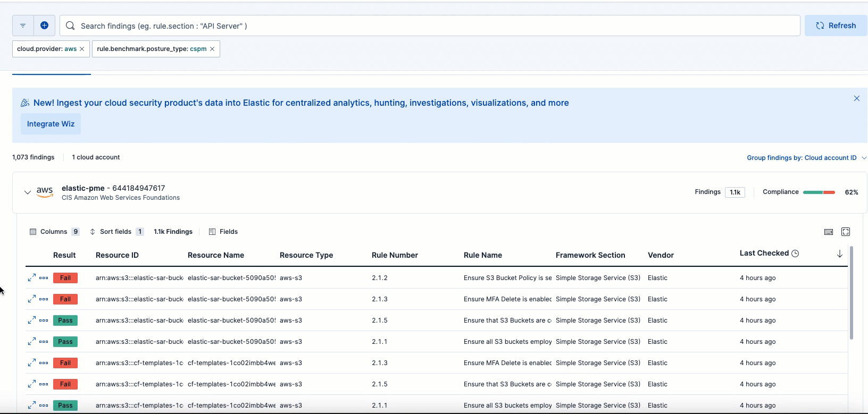The height and width of the screenshot is (414, 868).
Task: Open the Fields browser
Action: (223, 232)
